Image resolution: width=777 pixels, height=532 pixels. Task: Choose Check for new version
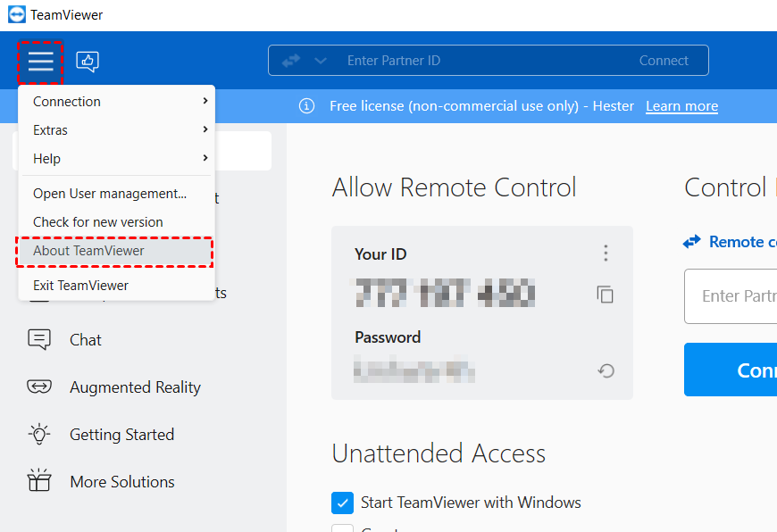tap(98, 221)
